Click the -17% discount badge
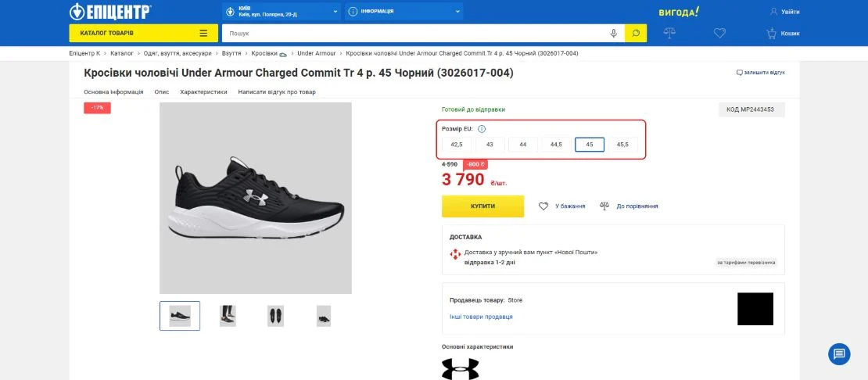868x380 pixels. point(98,108)
